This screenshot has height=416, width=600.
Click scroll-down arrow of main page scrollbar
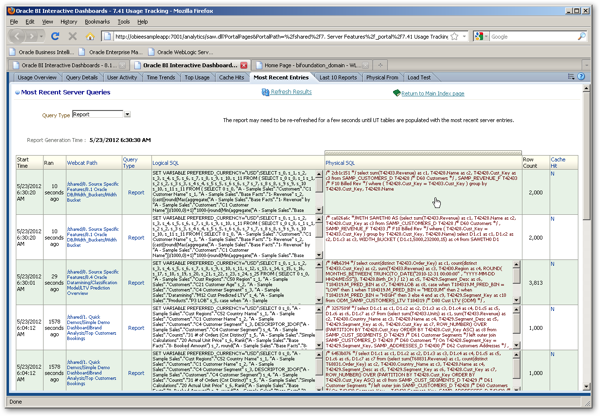pos(586,387)
